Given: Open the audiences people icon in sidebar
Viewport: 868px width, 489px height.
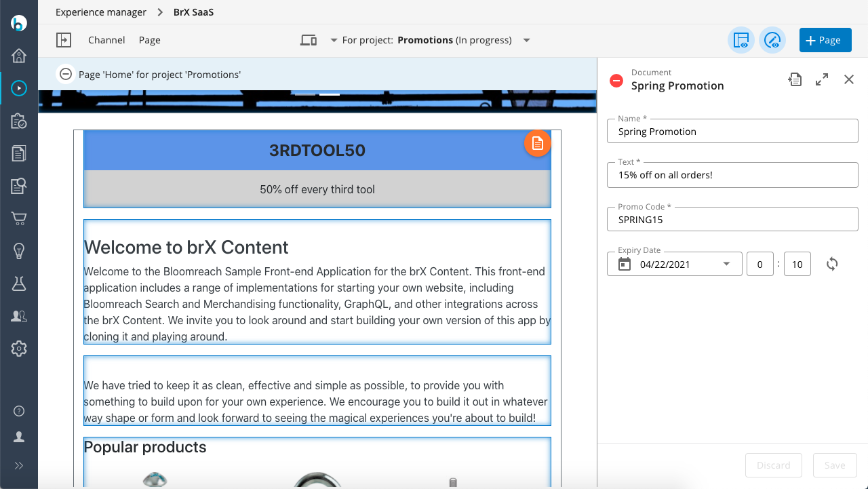Looking at the screenshot, I should 19,316.
